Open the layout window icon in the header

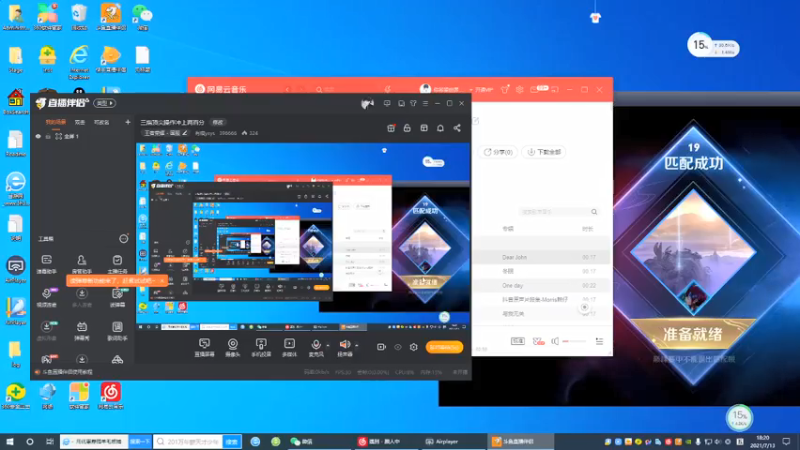(423, 128)
